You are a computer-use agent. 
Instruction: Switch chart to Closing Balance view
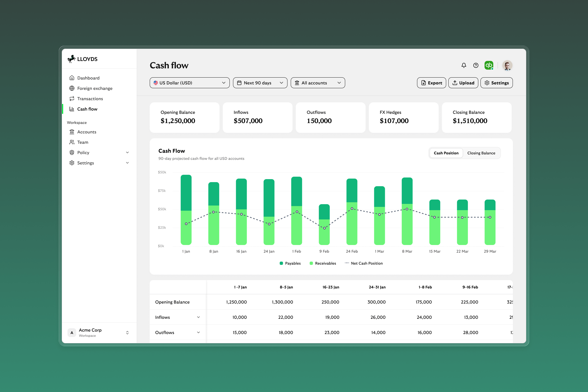[x=481, y=153]
